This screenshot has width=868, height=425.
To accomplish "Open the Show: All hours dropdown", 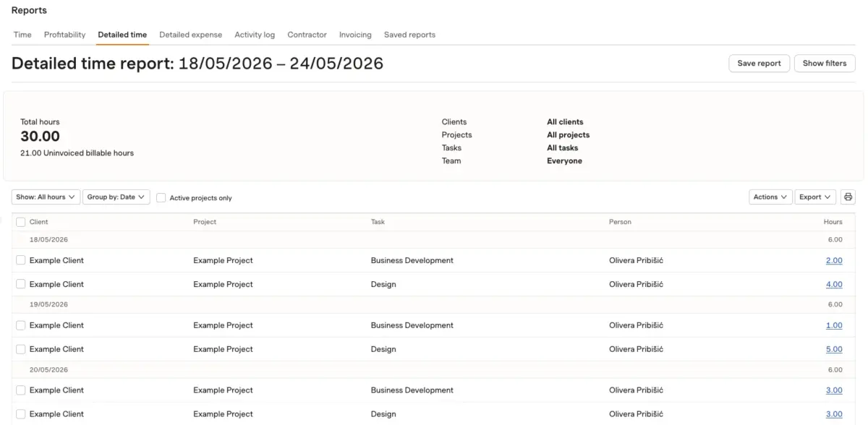I will (46, 197).
